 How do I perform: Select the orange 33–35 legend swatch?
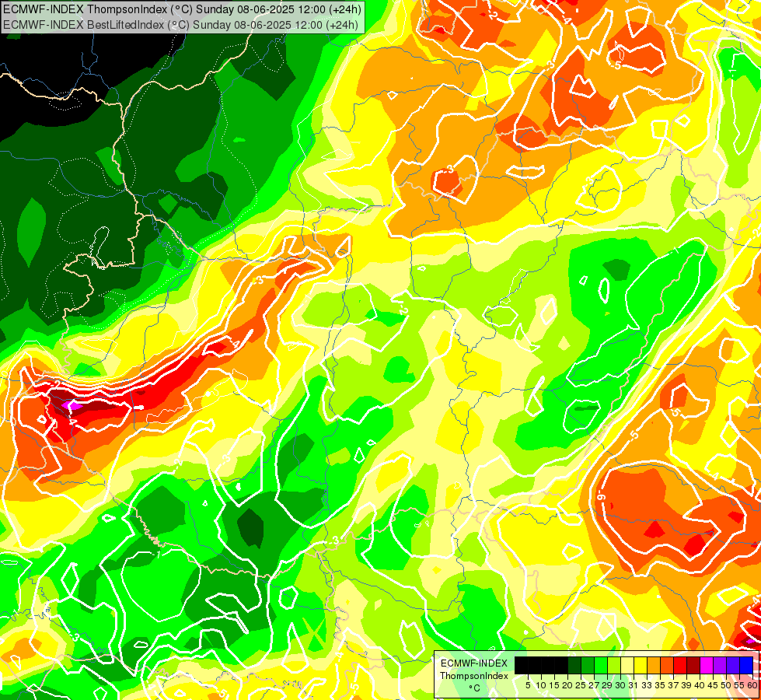654,666
